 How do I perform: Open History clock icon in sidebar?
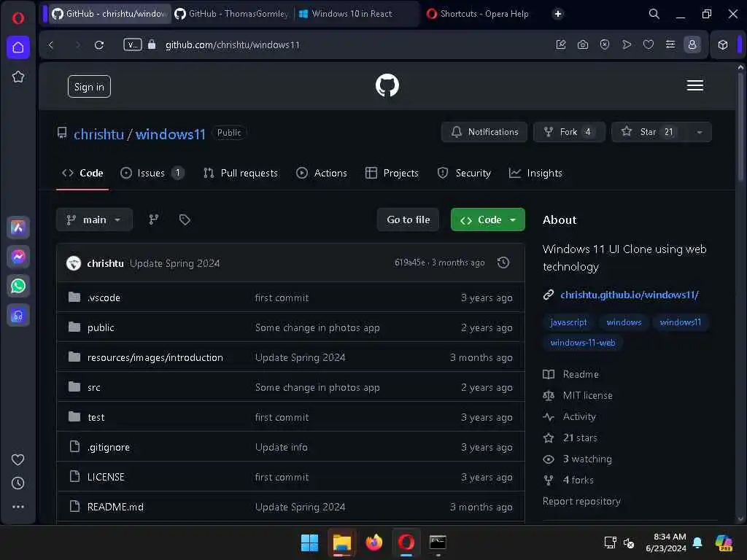point(18,483)
